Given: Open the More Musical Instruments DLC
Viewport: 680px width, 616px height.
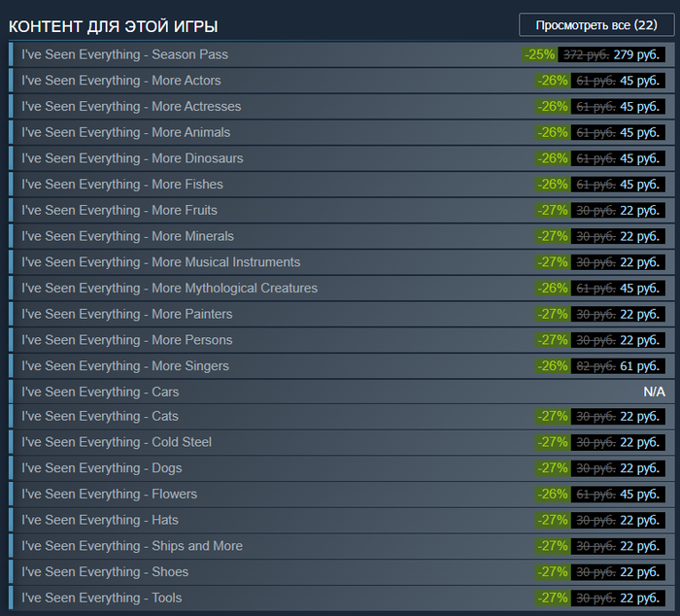Looking at the screenshot, I should tap(341, 262).
